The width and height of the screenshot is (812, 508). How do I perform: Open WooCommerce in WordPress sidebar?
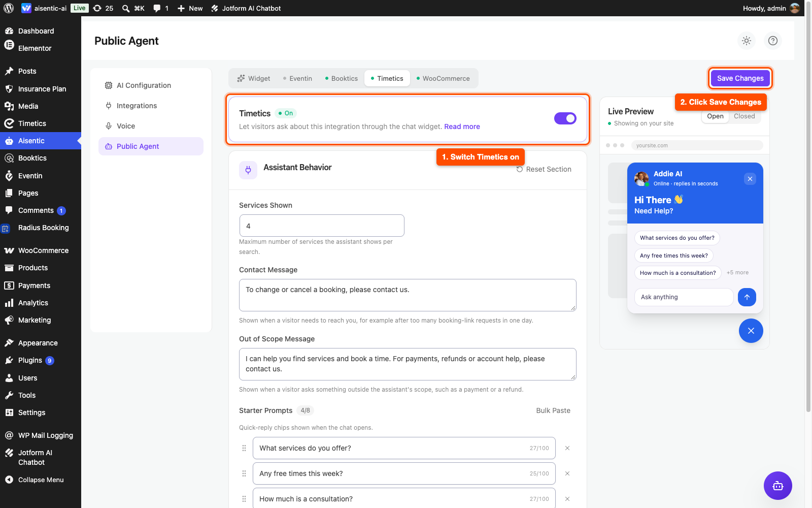coord(41,250)
